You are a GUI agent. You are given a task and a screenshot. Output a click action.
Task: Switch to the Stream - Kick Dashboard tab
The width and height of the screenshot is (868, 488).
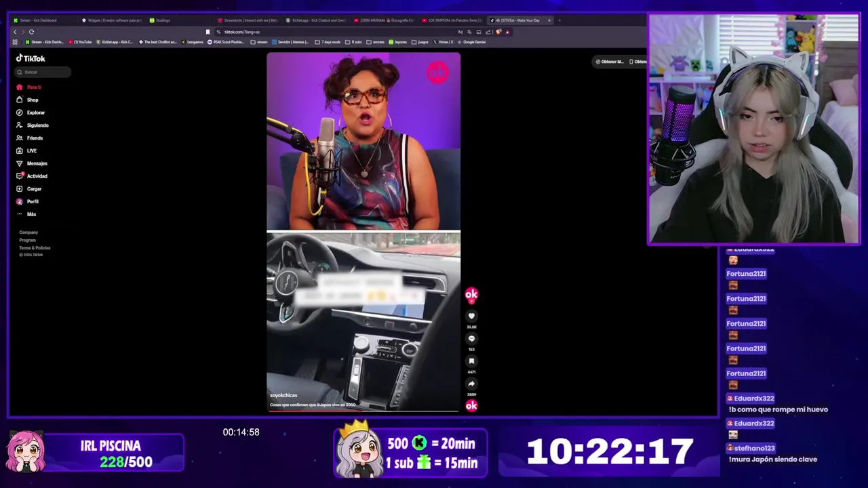tap(43, 20)
